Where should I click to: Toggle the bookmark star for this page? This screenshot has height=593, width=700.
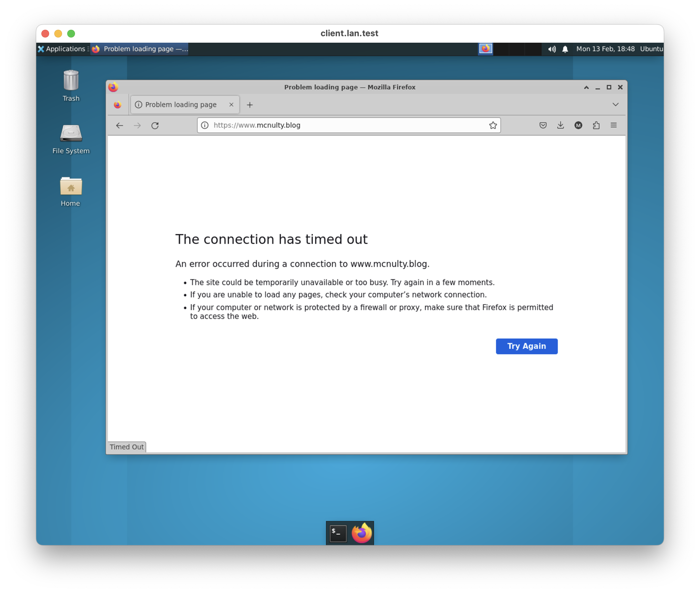[x=493, y=125]
